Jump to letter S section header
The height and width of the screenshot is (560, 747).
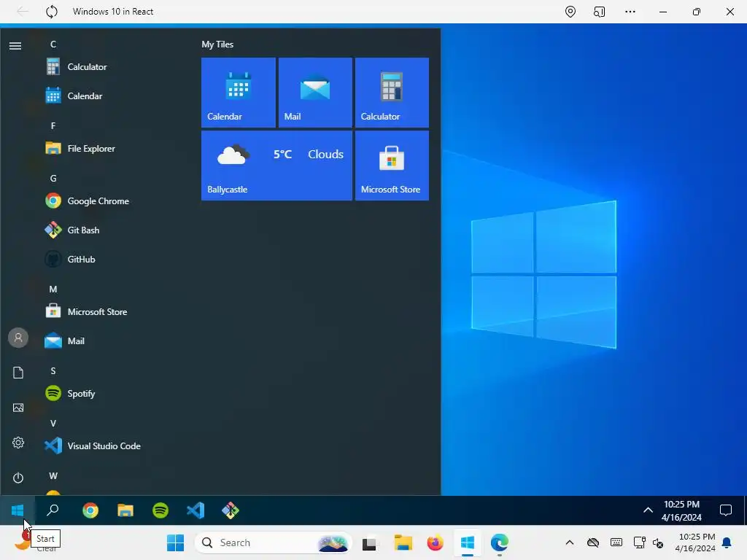pos(53,371)
